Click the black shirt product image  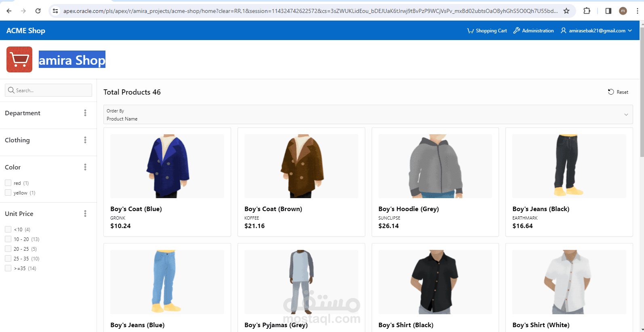(435, 282)
